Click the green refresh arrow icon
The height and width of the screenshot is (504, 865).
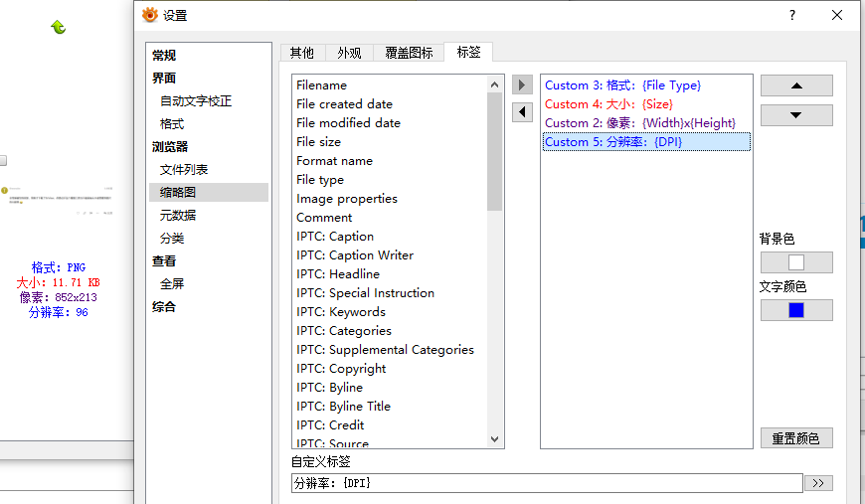point(59,27)
